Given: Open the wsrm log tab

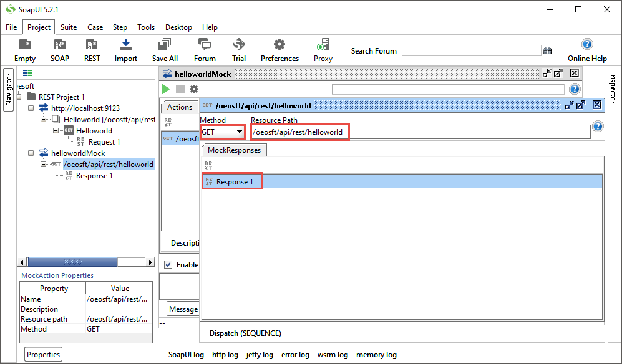Looking at the screenshot, I should (333, 355).
